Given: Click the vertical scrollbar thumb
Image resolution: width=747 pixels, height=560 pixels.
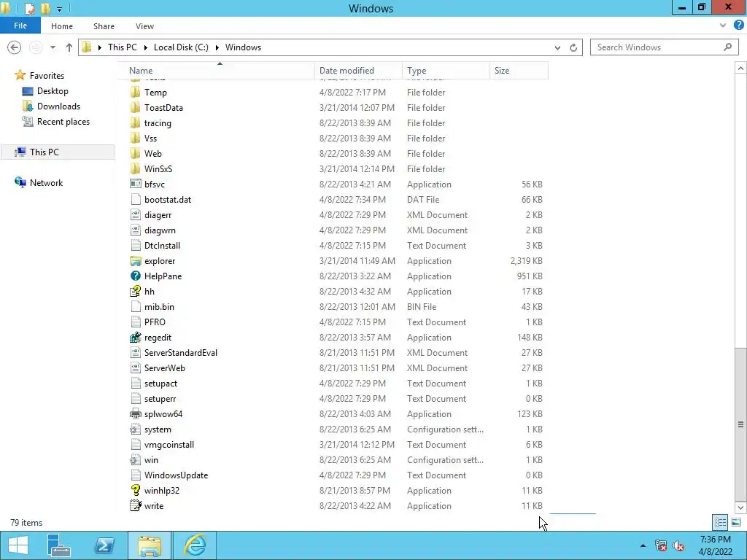Looking at the screenshot, I should click(x=740, y=425).
